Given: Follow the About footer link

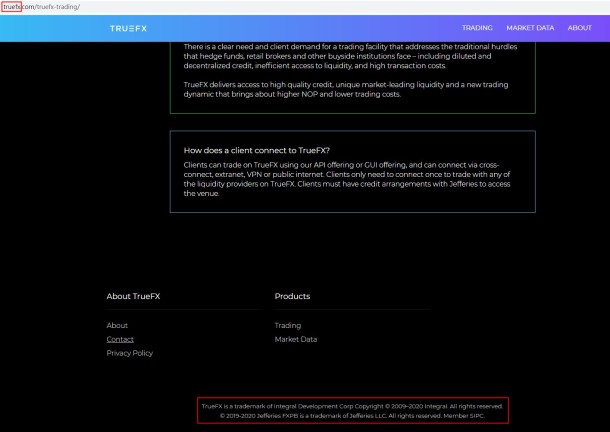Looking at the screenshot, I should 117,325.
